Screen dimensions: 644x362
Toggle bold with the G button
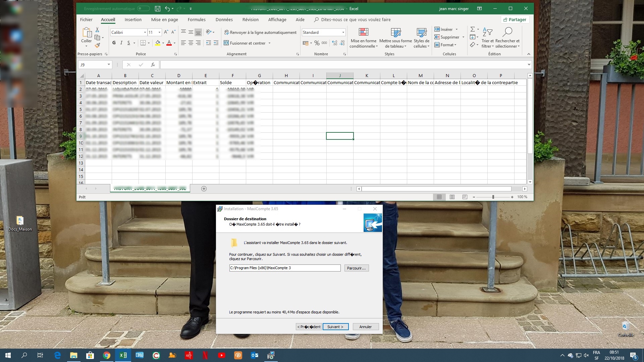114,43
